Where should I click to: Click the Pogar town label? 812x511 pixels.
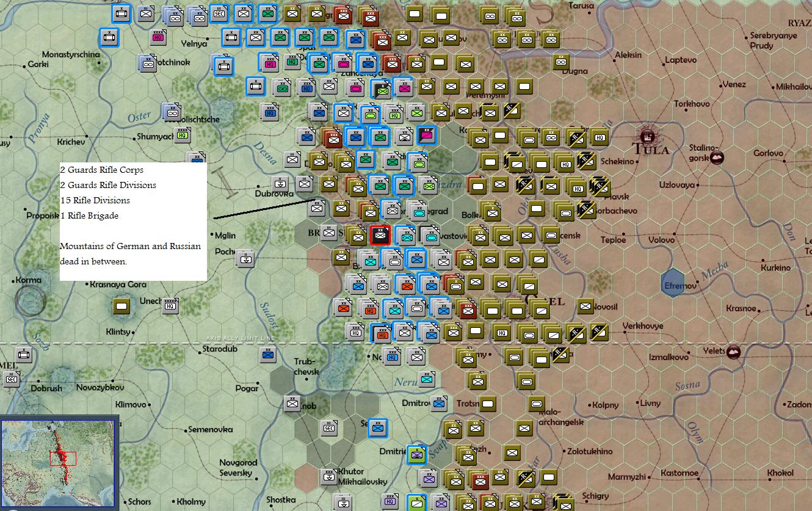(247, 388)
